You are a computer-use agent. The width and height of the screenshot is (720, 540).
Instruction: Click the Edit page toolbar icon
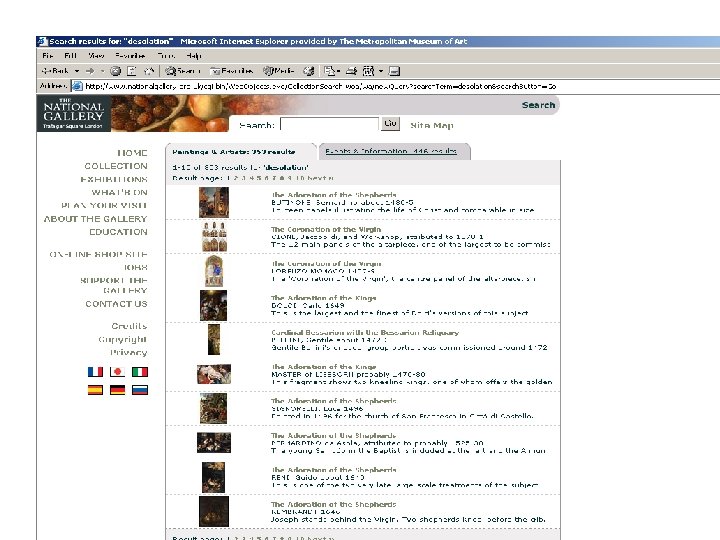[368, 71]
